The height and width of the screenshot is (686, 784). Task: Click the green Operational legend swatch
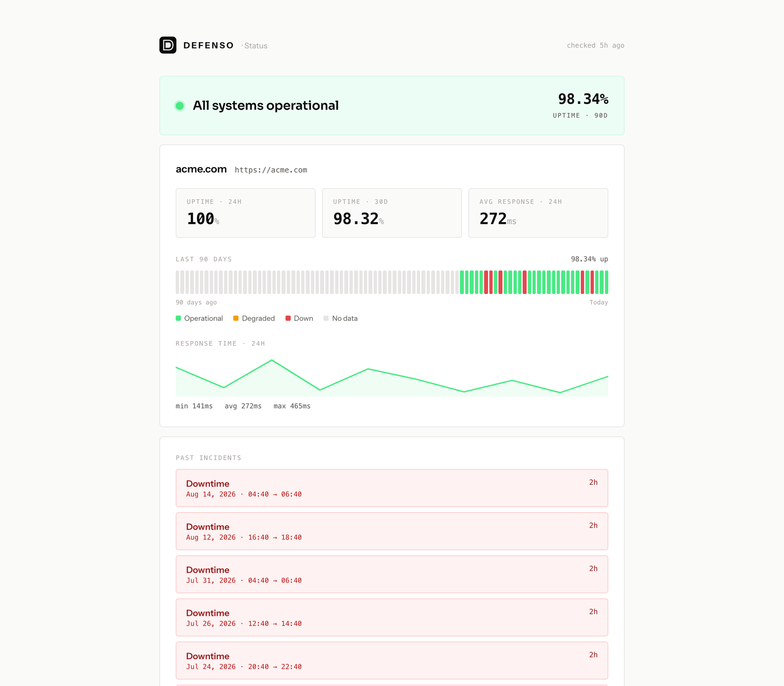tap(178, 318)
